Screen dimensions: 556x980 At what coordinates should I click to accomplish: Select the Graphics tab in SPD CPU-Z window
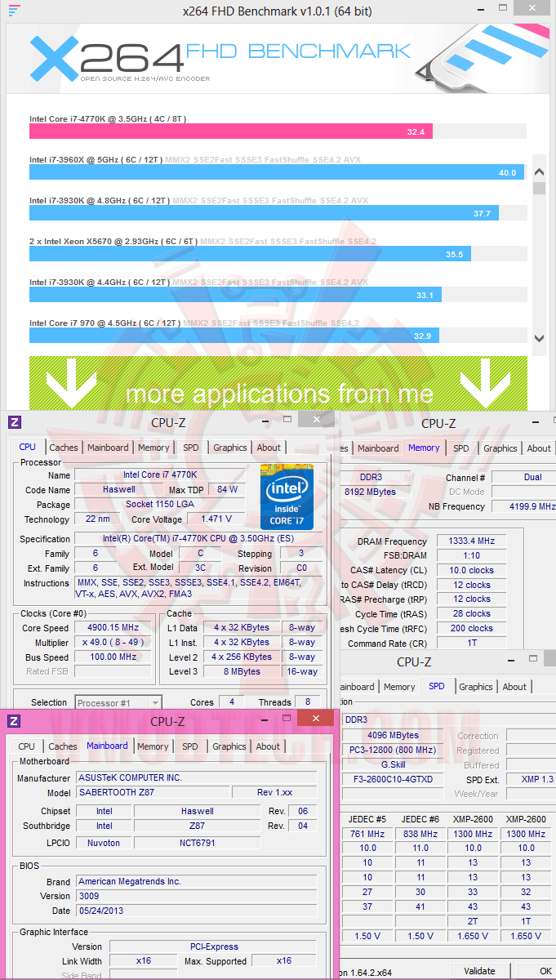point(476,687)
